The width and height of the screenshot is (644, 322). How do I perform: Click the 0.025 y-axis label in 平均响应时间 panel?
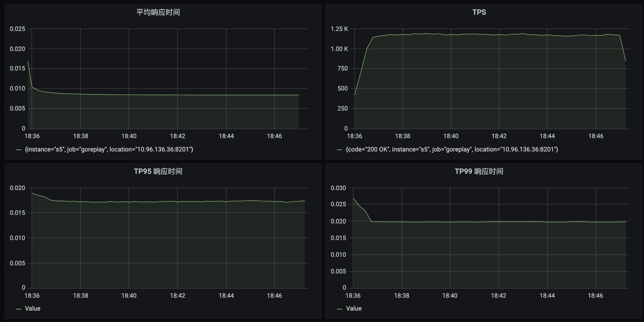17,29
